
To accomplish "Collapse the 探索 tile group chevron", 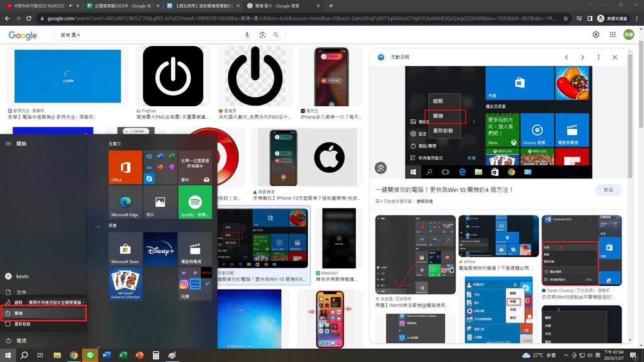I will pos(99,226).
